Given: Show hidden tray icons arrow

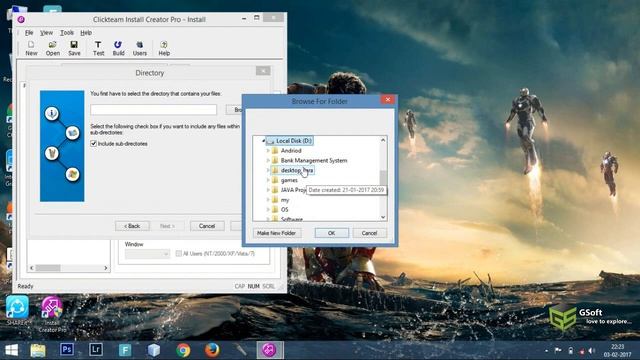Looking at the screenshot, I should [x=546, y=350].
